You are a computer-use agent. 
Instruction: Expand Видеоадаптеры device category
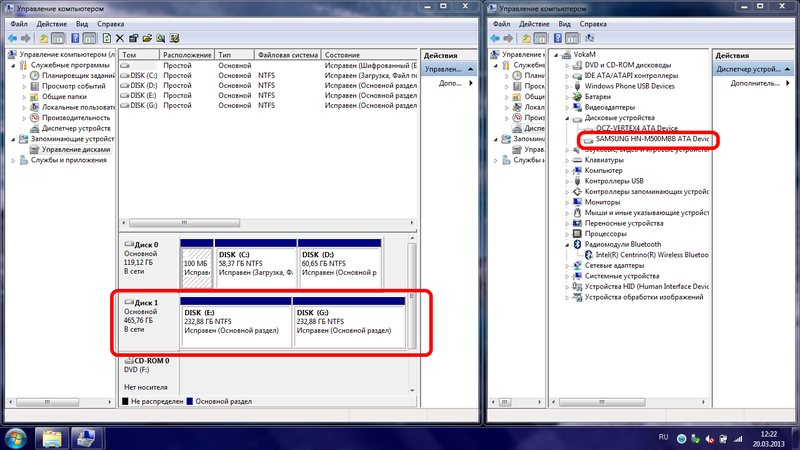point(567,107)
